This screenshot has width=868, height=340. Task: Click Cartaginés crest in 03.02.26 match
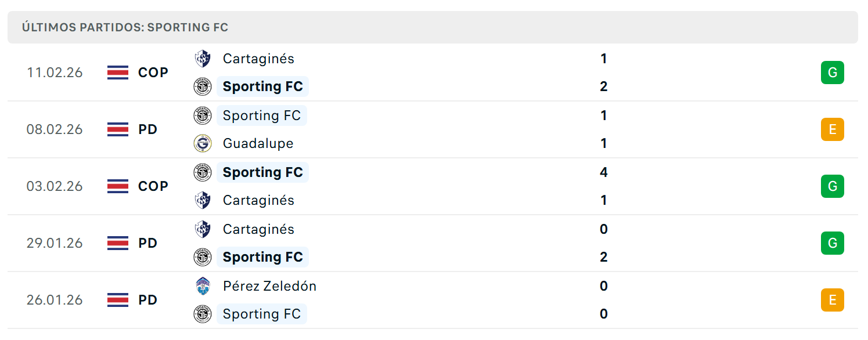[x=203, y=200]
